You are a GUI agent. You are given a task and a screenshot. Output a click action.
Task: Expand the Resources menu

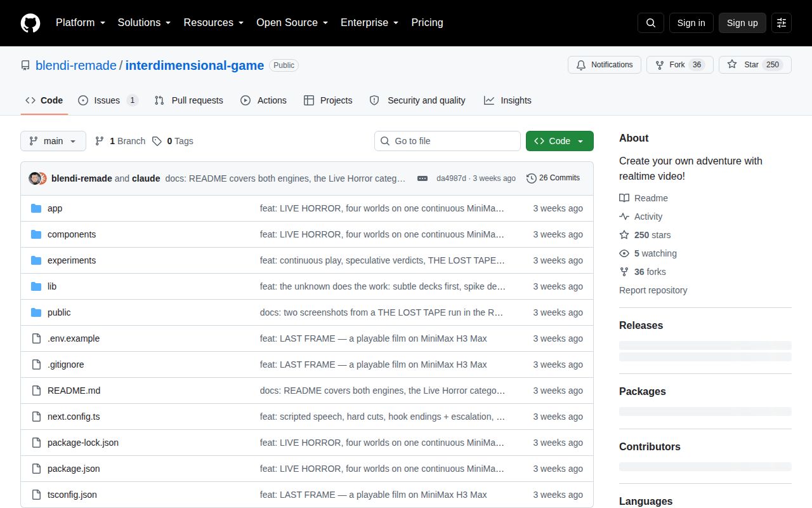click(x=214, y=23)
